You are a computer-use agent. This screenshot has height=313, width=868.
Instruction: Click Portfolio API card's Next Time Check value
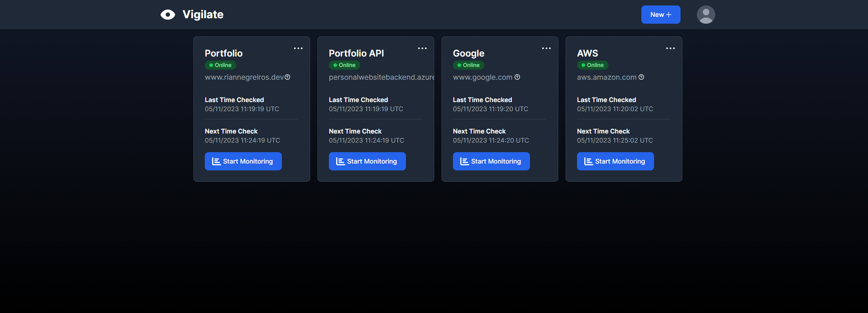366,140
